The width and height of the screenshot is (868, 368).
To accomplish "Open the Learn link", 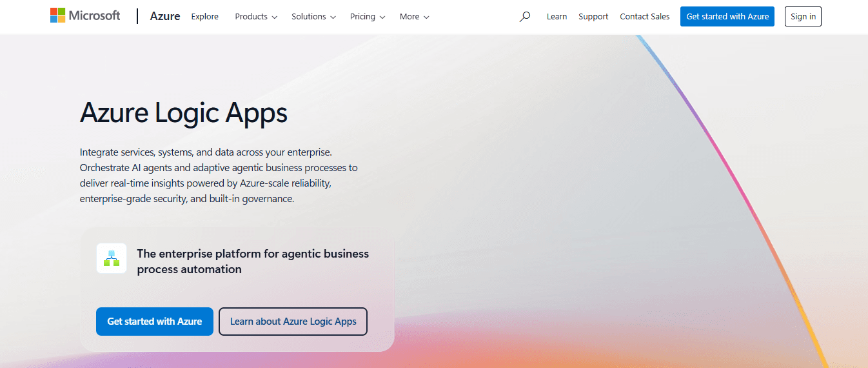I will pyautogui.click(x=557, y=17).
